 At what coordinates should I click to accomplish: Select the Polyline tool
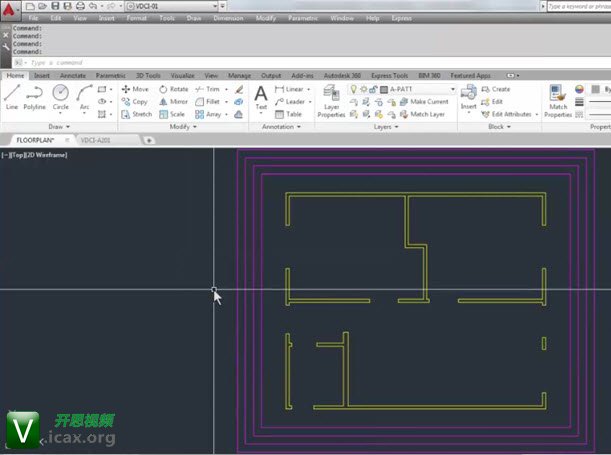pyautogui.click(x=35, y=95)
